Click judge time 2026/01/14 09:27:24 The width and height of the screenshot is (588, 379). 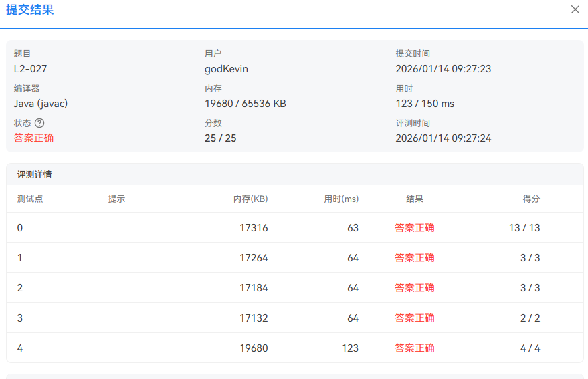tap(444, 138)
